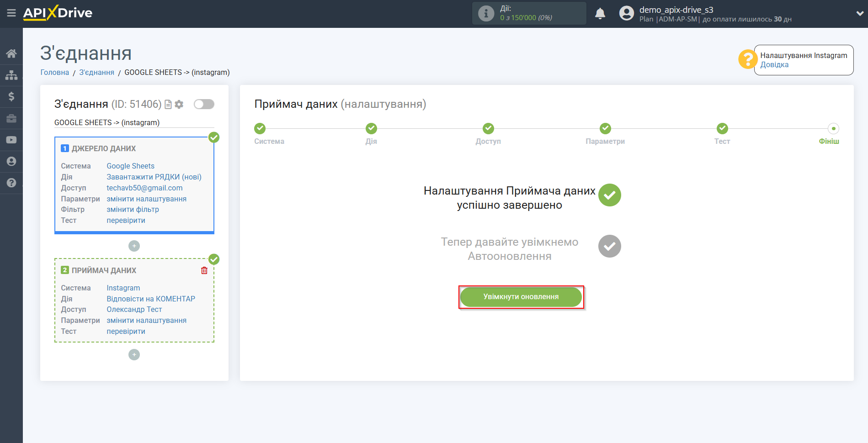Click the actions info icon
This screenshot has width=868, height=443.
coord(486,13)
